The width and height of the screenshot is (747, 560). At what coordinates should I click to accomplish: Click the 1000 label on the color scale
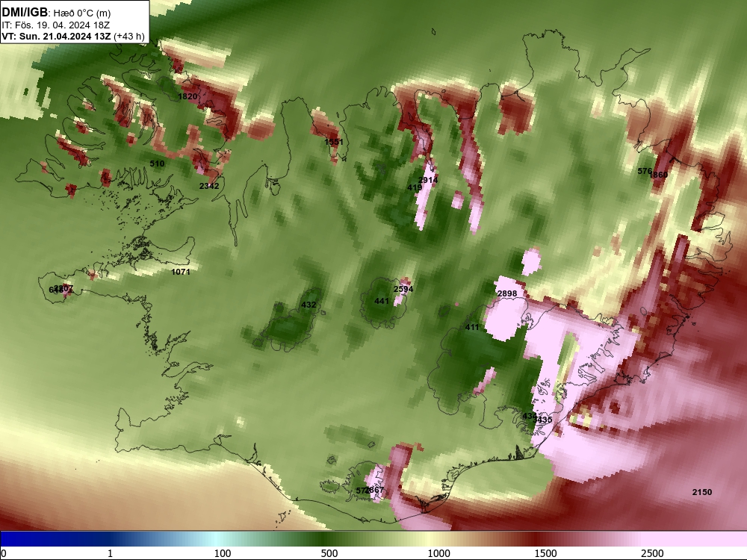(438, 553)
